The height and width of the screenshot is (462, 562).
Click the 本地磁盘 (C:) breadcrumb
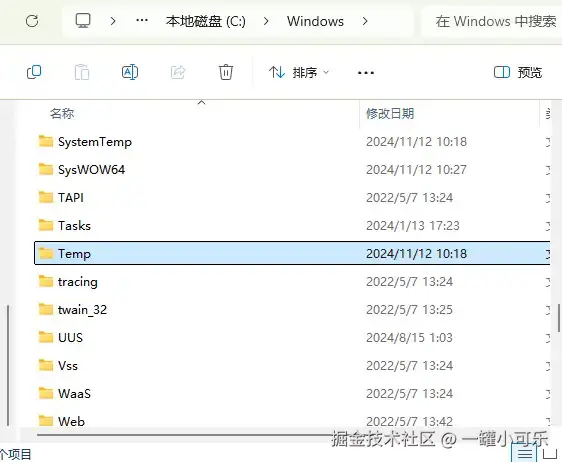[x=205, y=22]
